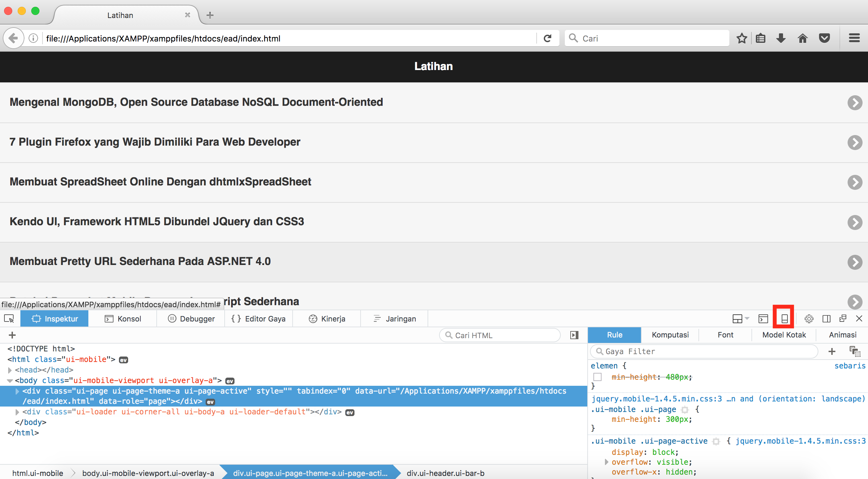
Task: Select the Animasi sidebar tab
Action: pyautogui.click(x=842, y=335)
